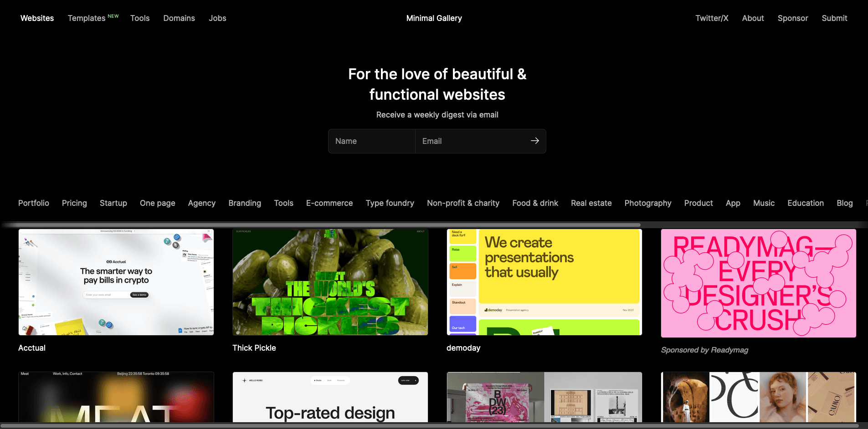The image size is (868, 429).
Task: Click the page bottom horizontal scrollbar
Action: point(429,426)
